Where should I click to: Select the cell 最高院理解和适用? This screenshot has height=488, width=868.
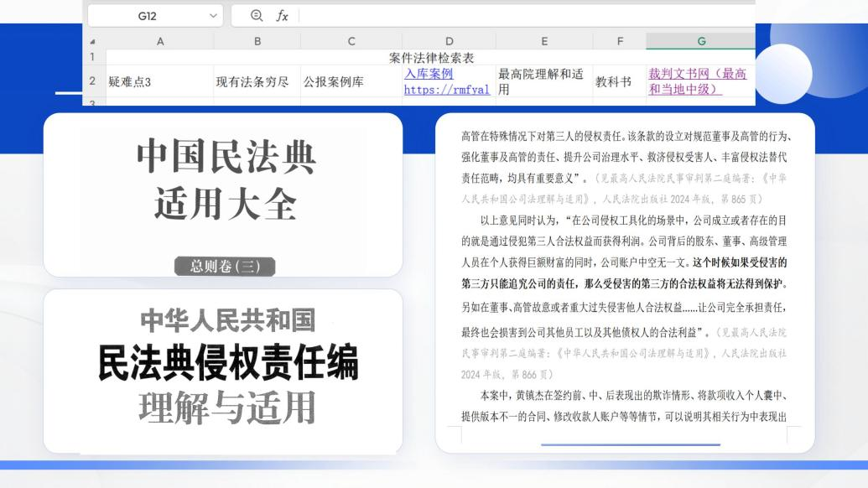(543, 81)
